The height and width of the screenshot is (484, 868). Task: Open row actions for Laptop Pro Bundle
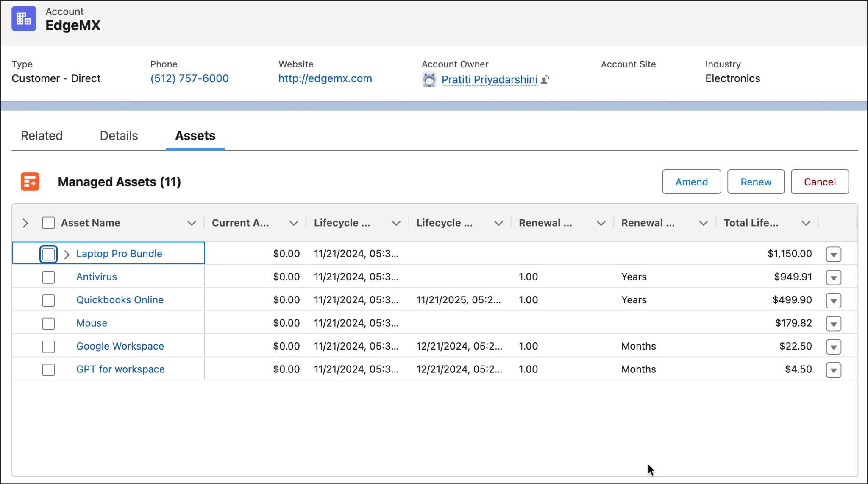coord(833,254)
